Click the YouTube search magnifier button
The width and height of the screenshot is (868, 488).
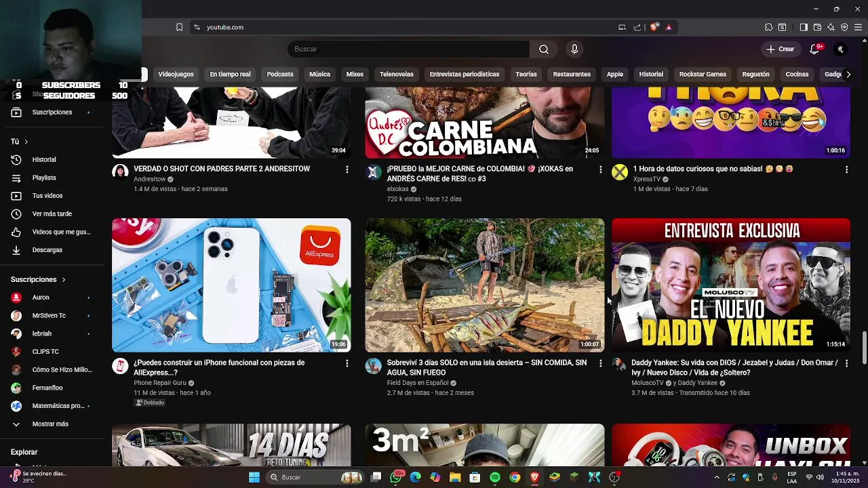[544, 49]
